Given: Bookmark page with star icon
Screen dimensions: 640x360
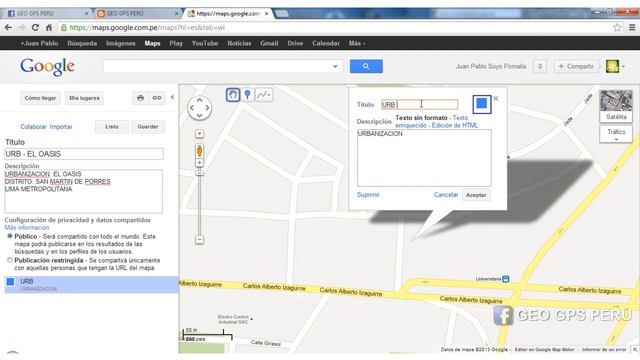Looking at the screenshot, I should [617, 27].
